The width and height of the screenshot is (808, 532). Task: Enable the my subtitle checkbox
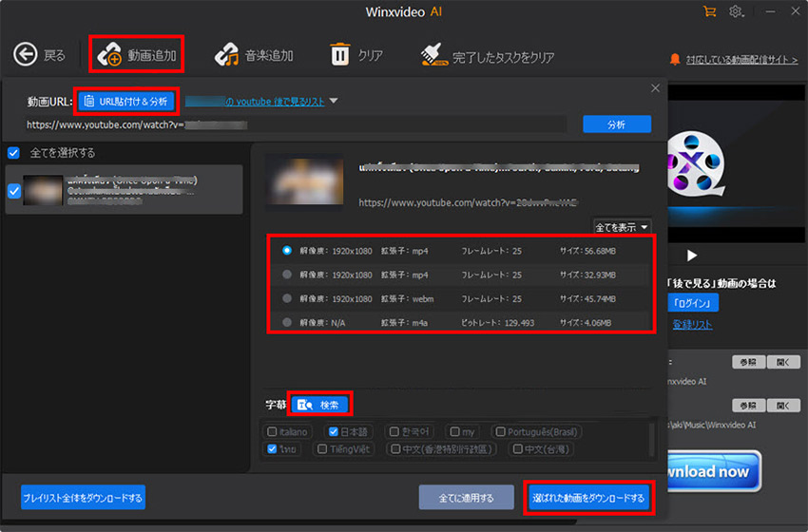click(x=454, y=431)
